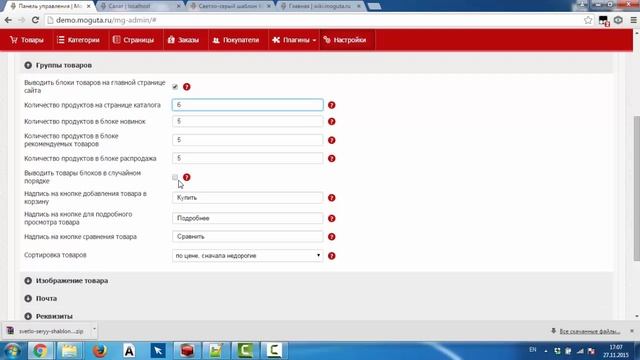The height and width of the screenshot is (360, 640).
Task: Bookmark this page with the star
Action: click(588, 20)
